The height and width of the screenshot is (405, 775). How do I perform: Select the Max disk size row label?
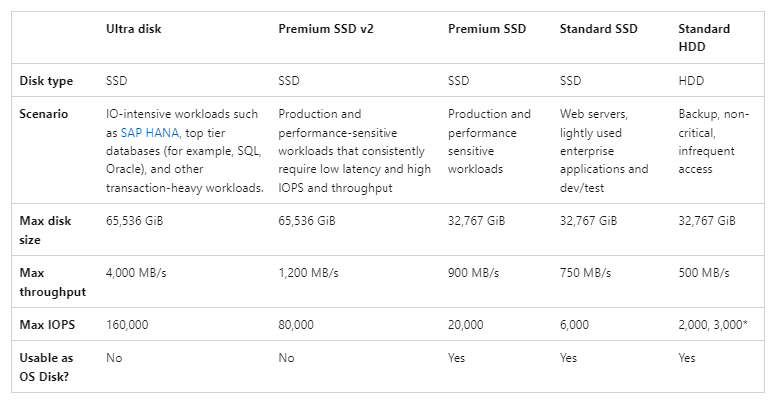[45, 230]
